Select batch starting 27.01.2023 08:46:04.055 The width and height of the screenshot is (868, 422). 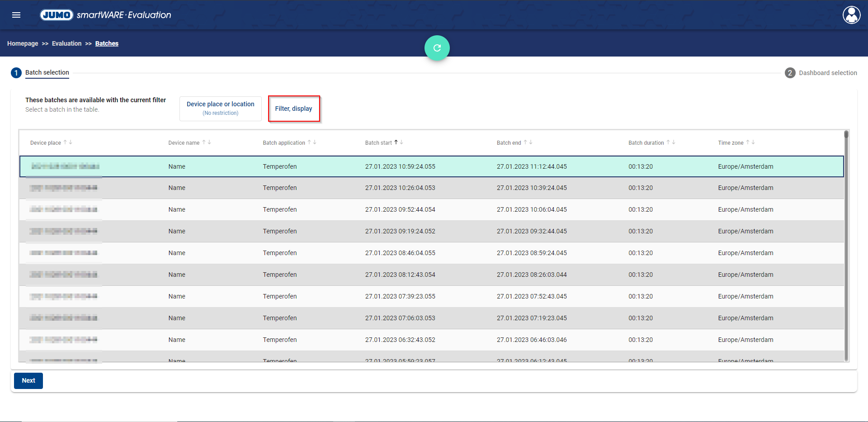pyautogui.click(x=400, y=253)
